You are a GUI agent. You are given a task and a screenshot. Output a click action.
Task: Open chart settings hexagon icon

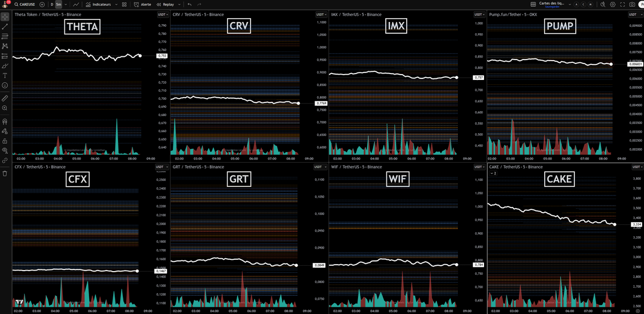612,4
